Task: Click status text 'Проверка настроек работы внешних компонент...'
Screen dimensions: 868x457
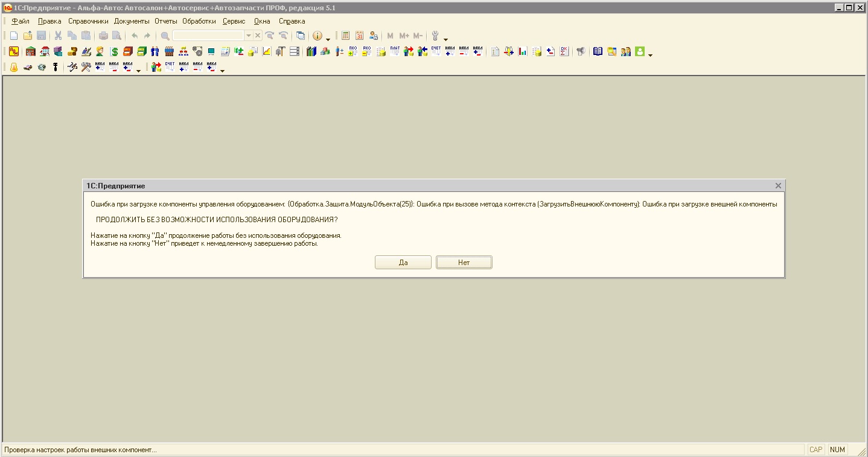Action: point(80,450)
